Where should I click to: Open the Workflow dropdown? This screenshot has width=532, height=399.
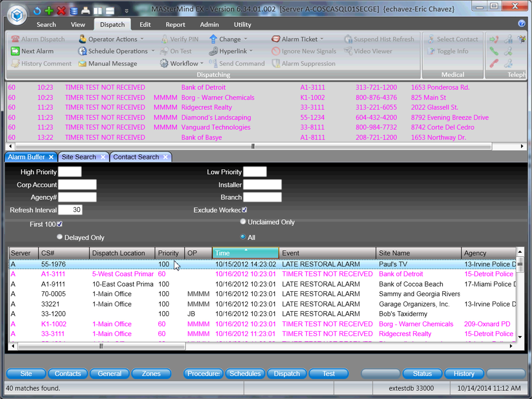(x=202, y=63)
